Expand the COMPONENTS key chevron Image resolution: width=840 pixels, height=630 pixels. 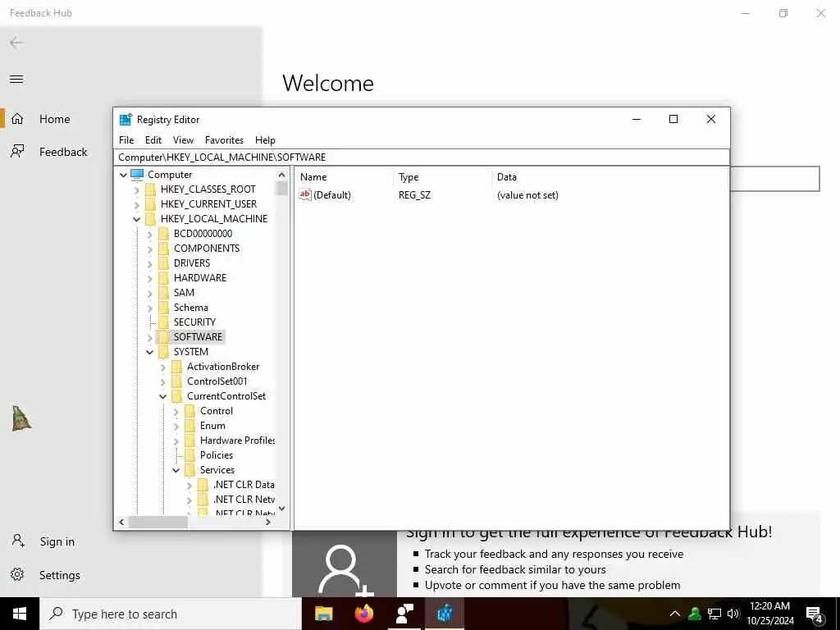pos(150,249)
